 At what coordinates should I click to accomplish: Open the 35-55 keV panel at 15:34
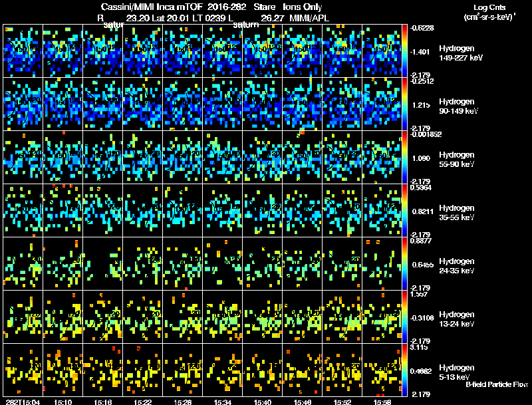223,211
